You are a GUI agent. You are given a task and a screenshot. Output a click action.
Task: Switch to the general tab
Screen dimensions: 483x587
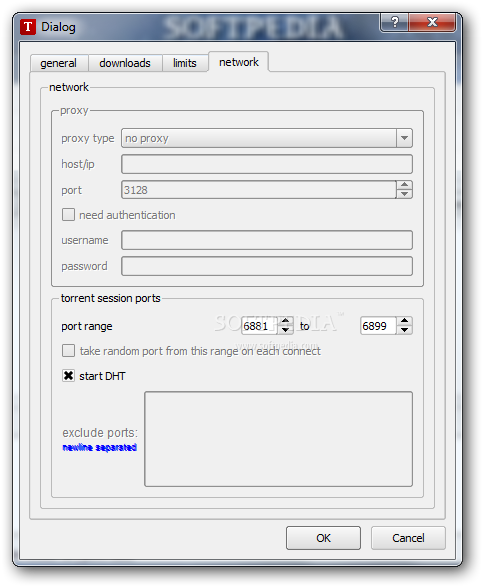(x=59, y=63)
